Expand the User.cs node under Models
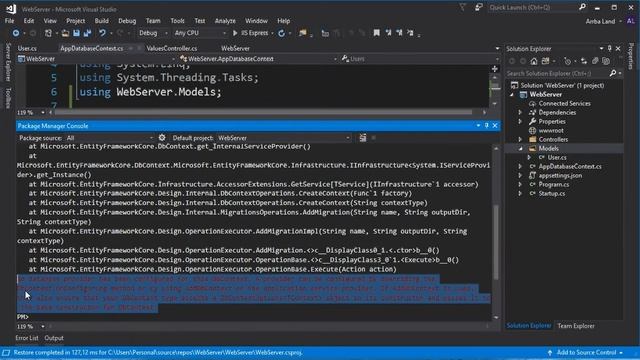This screenshot has width=640, height=360. [529, 158]
